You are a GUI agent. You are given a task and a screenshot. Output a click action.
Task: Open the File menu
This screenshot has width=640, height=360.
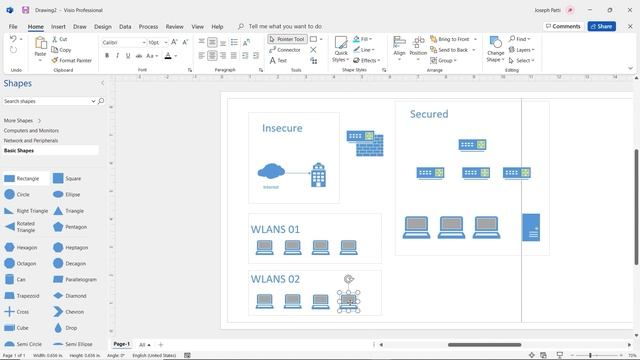pos(13,27)
